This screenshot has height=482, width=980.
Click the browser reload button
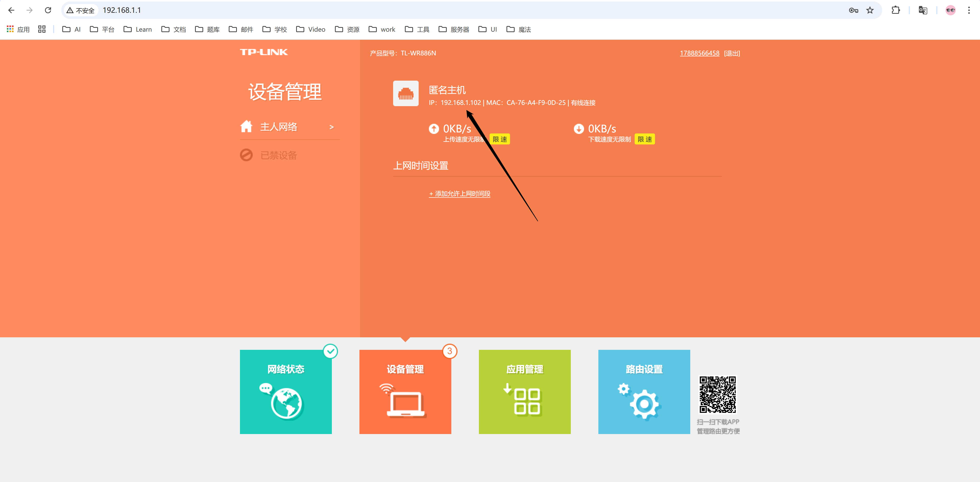click(48, 10)
